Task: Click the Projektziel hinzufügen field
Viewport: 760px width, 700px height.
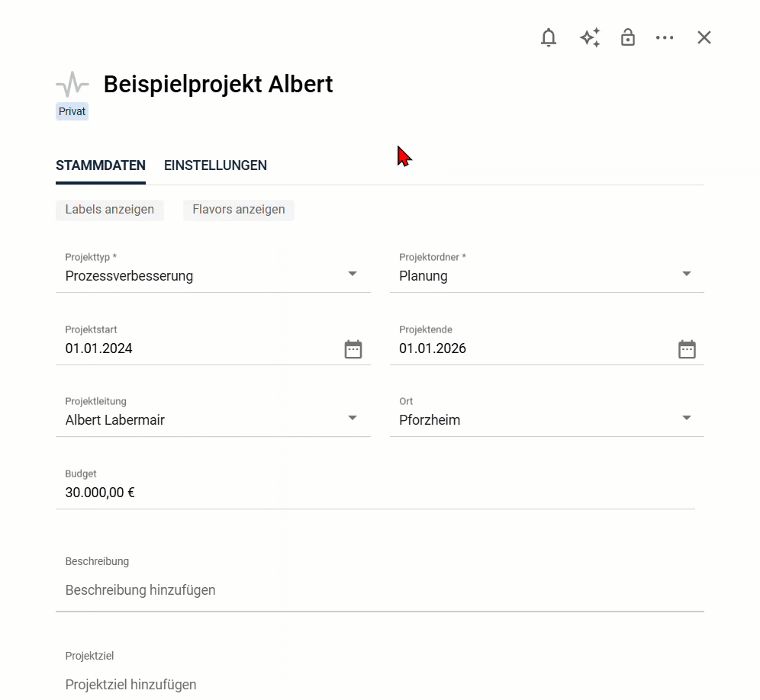Action: (379, 684)
